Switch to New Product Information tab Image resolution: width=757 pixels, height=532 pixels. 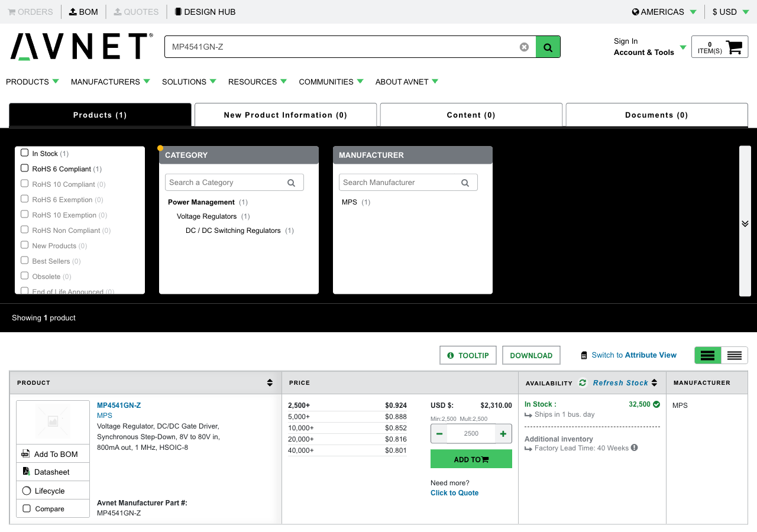[x=286, y=115]
